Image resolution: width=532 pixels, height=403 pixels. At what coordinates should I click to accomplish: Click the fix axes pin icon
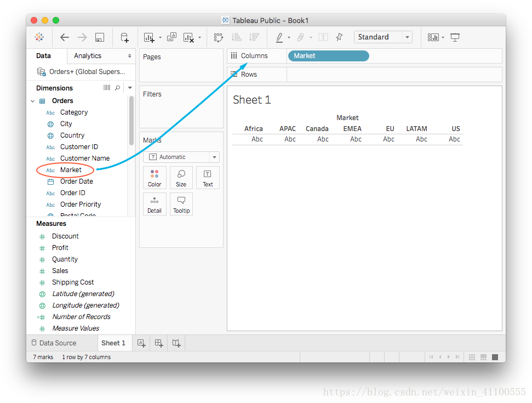click(339, 37)
